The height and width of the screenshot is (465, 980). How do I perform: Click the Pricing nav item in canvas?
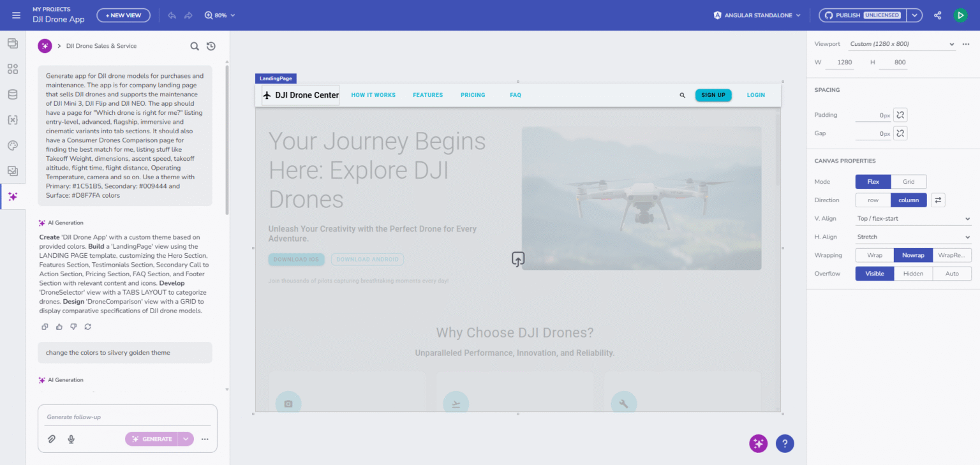pos(473,95)
